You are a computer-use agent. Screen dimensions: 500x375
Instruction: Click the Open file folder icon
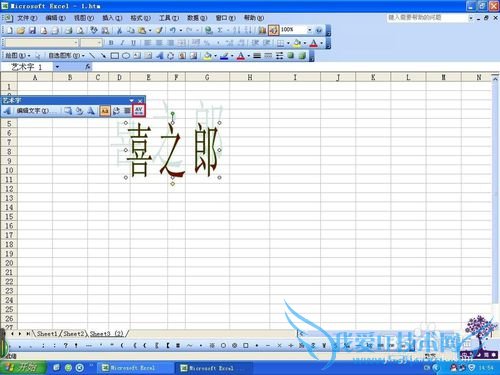[21, 31]
